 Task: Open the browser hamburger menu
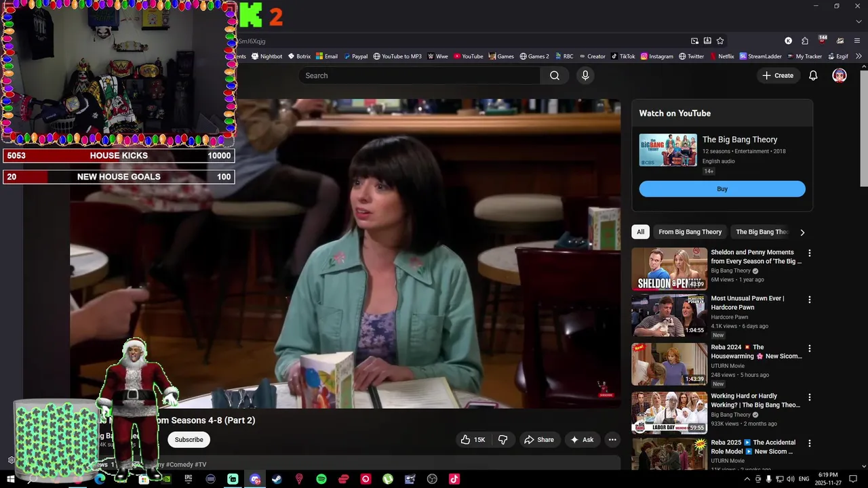click(858, 41)
